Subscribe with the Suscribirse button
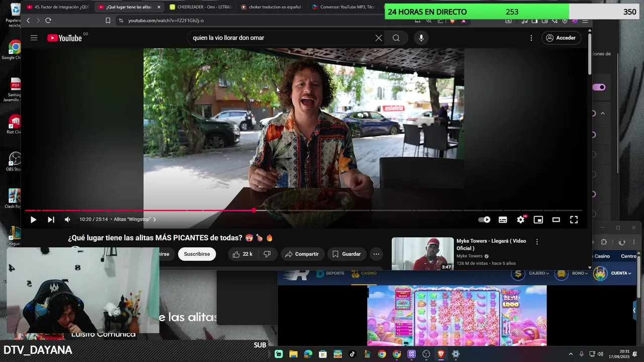644x362 pixels. [197, 254]
